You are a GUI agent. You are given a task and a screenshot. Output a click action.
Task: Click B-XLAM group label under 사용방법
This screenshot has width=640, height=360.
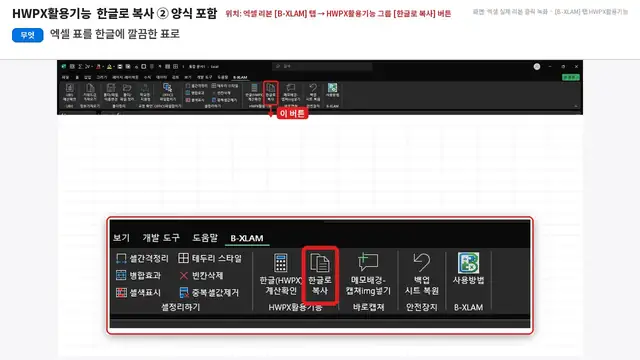click(x=468, y=307)
